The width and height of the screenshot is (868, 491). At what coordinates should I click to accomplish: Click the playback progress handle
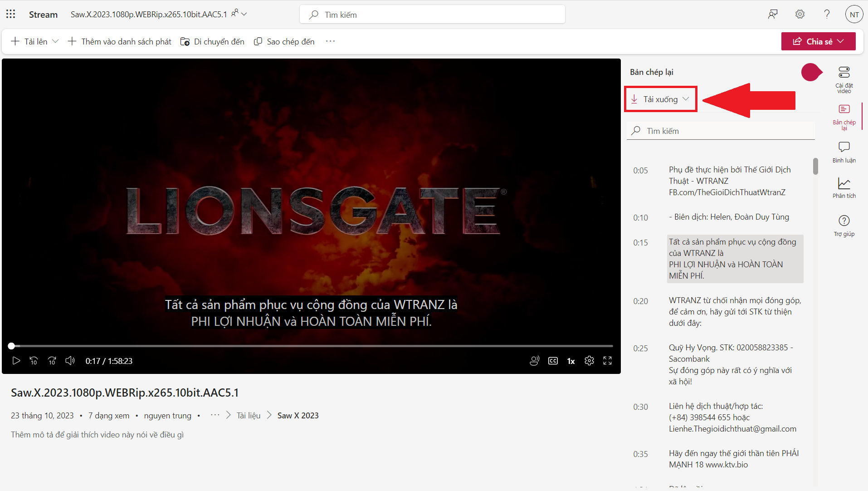coord(11,346)
